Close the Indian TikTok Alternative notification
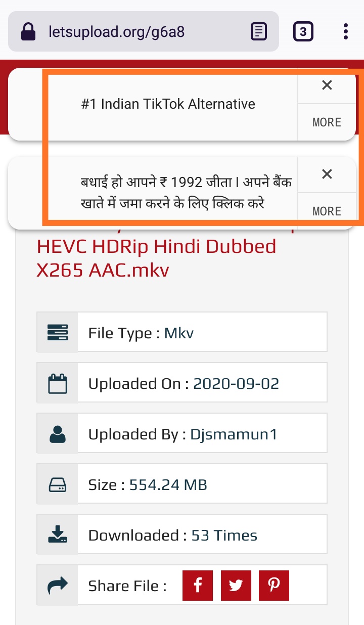Screen dimensions: 364x625 tap(327, 85)
